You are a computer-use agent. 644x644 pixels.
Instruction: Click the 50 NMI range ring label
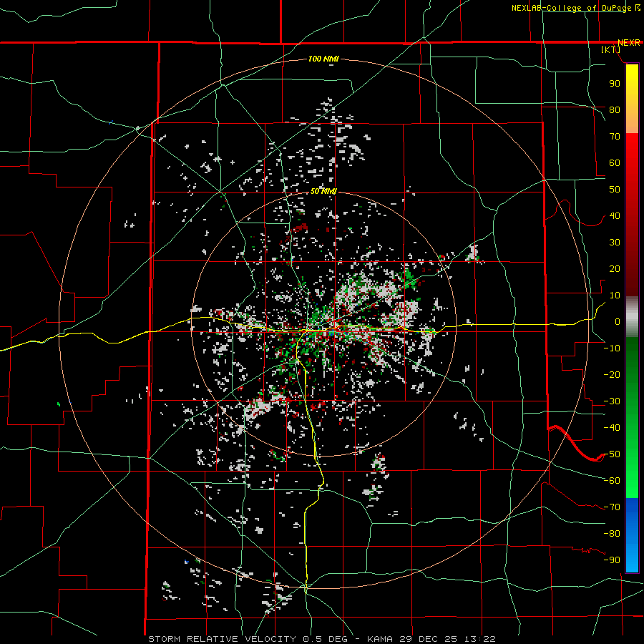click(x=323, y=191)
